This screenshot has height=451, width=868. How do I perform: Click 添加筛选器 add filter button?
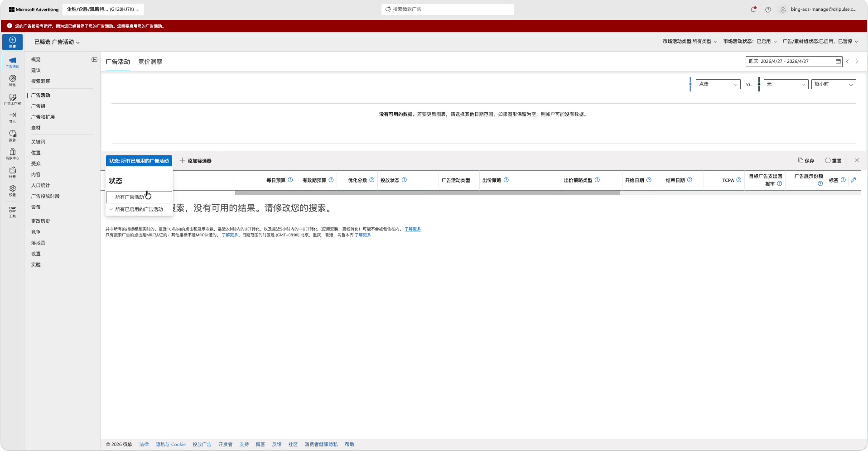point(195,161)
